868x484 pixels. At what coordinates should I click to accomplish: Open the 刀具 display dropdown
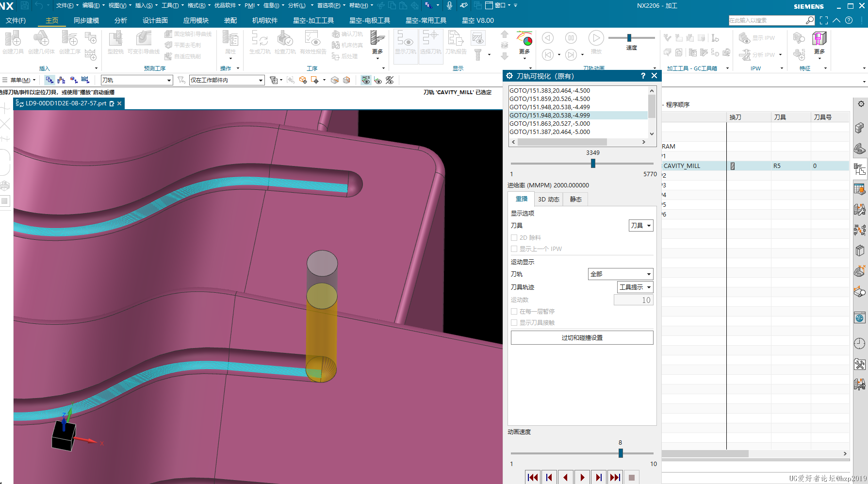[x=641, y=225]
